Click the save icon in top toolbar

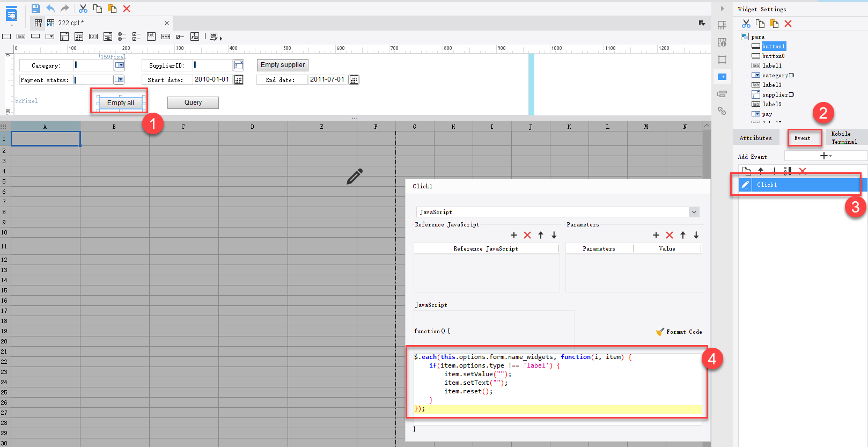(x=35, y=9)
